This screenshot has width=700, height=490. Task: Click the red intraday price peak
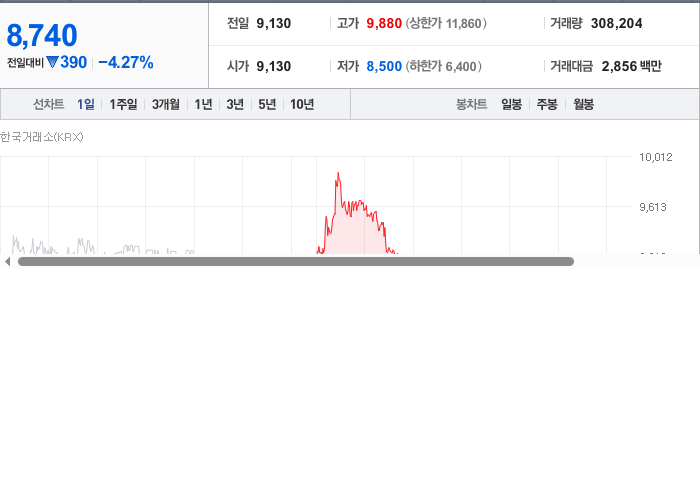point(338,175)
